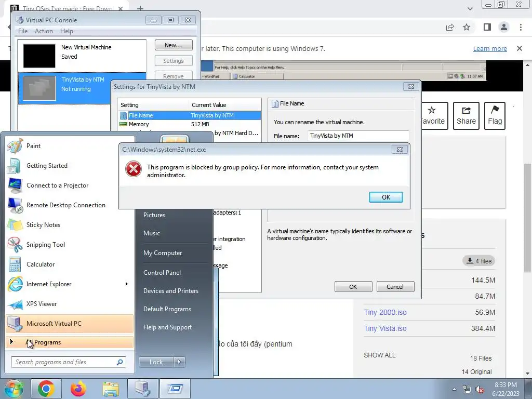532x399 pixels.
Task: Launch Remote Desktop Connection
Action: [70, 205]
